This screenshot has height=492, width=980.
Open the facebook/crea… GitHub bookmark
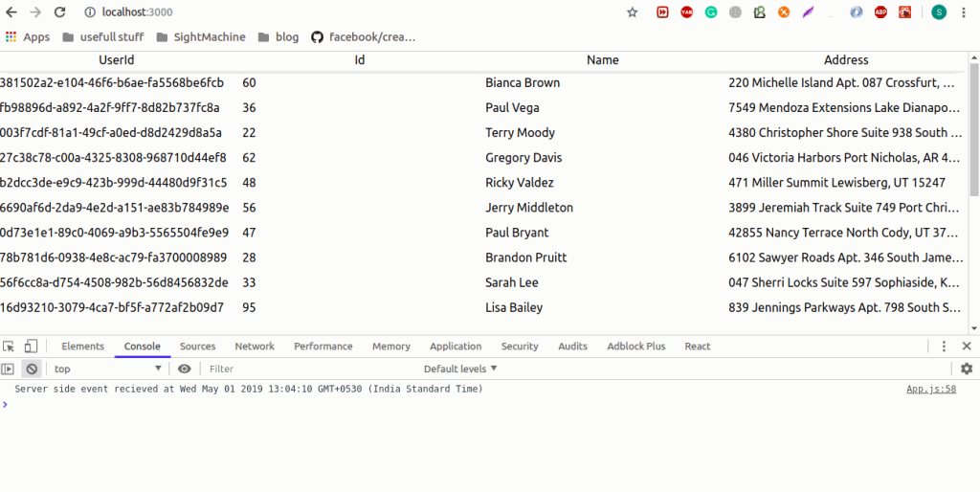point(364,37)
